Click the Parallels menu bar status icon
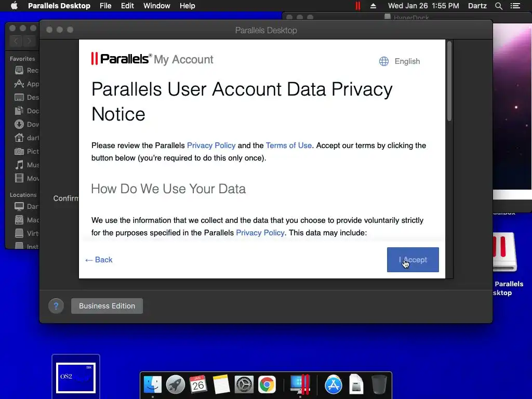Screen dimensions: 532x399 coord(357,6)
